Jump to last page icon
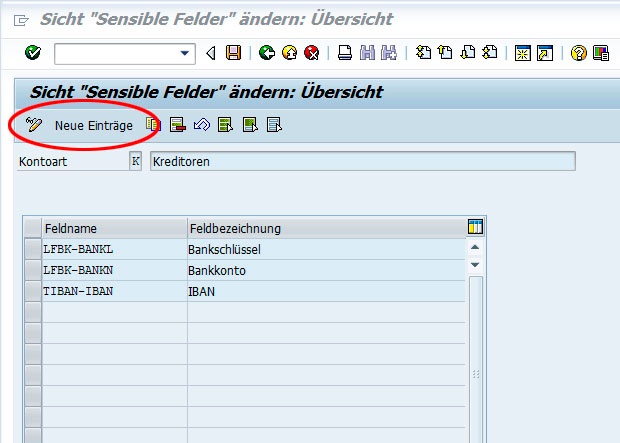Screen dimensions: 620x443 [x=490, y=52]
